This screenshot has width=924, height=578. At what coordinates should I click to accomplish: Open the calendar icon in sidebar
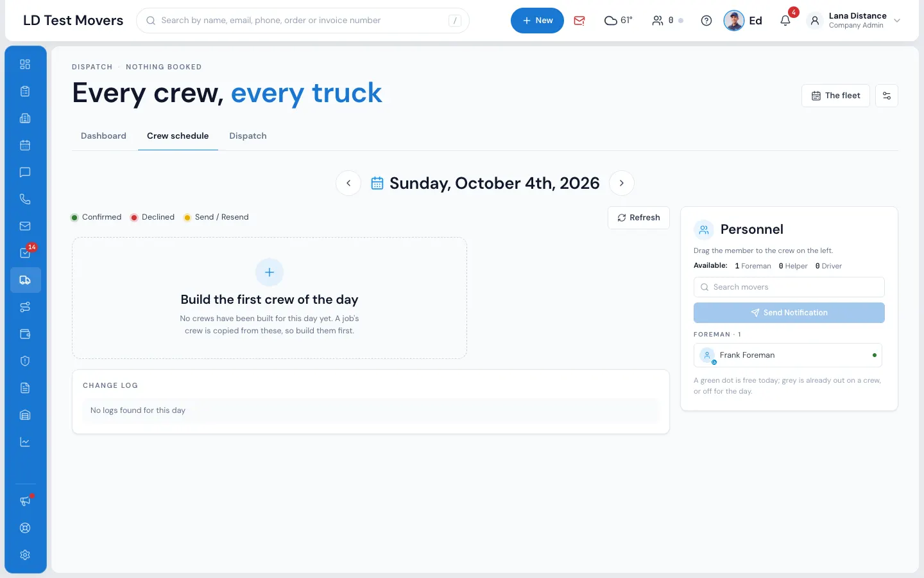pos(25,145)
